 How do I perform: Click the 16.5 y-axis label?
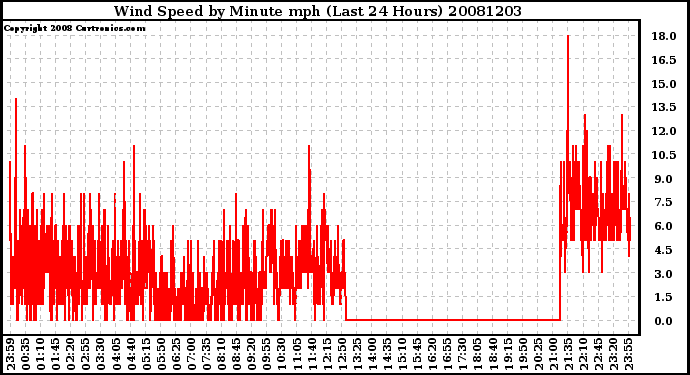tap(664, 60)
